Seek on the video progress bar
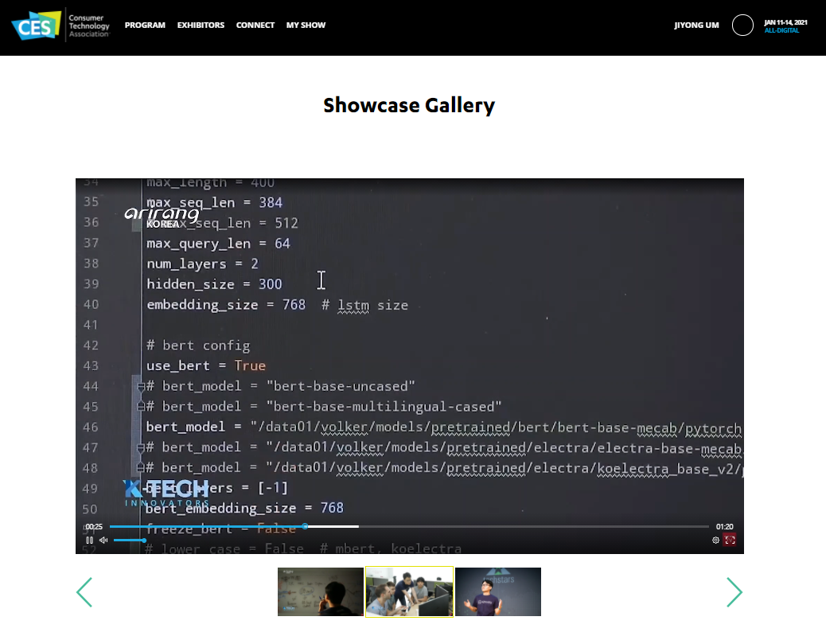 click(x=409, y=526)
